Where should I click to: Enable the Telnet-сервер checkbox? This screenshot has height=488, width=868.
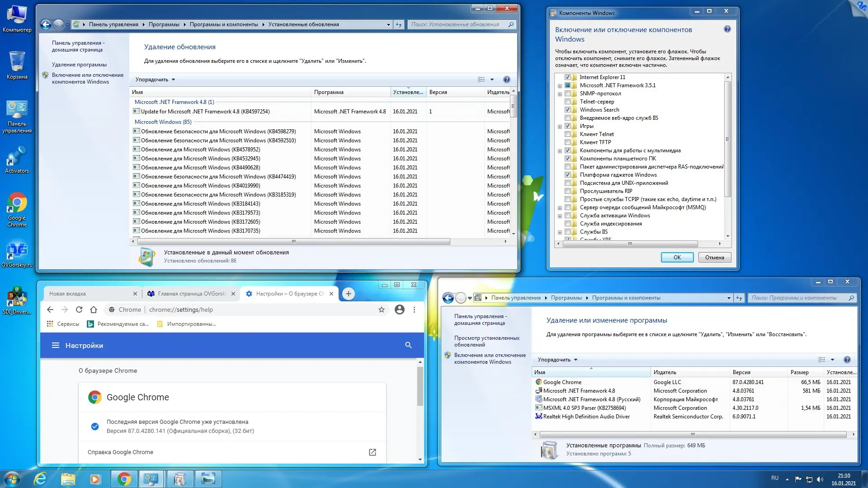click(x=567, y=102)
